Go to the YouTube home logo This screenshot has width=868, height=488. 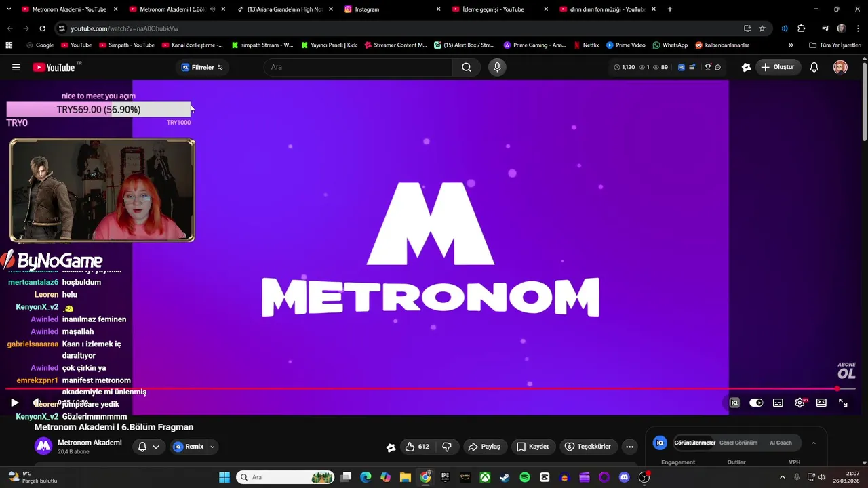coord(54,67)
